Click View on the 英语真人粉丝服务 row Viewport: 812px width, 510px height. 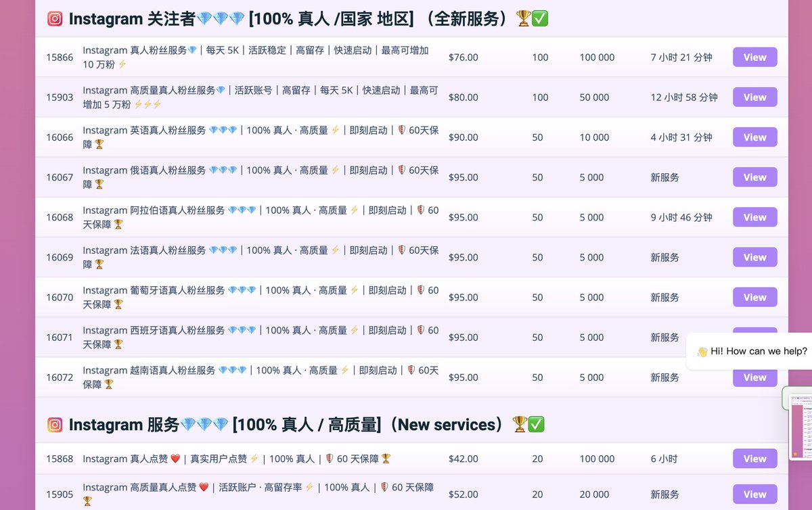point(754,137)
